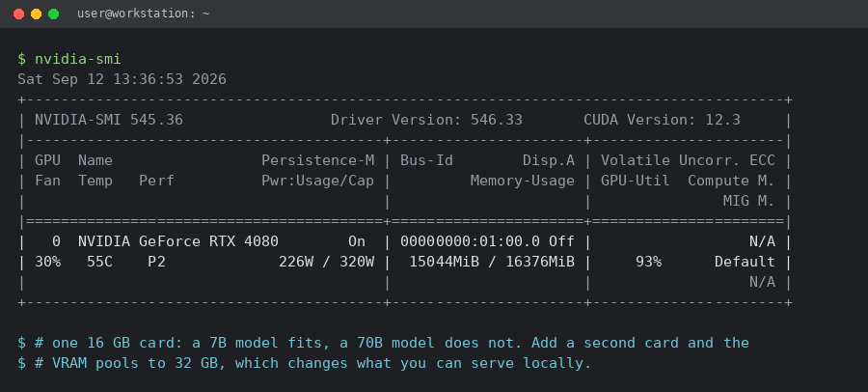Image resolution: width=868 pixels, height=392 pixels.
Task: Close the terminal with the red button
Action: point(19,14)
